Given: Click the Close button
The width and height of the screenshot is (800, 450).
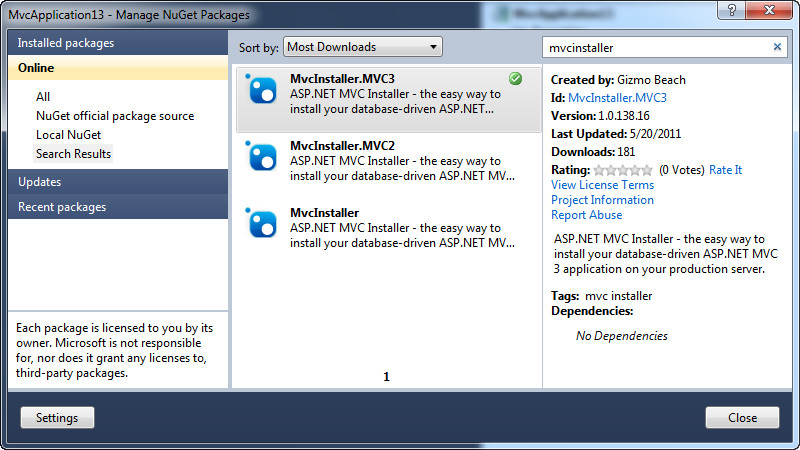Looking at the screenshot, I should (742, 417).
